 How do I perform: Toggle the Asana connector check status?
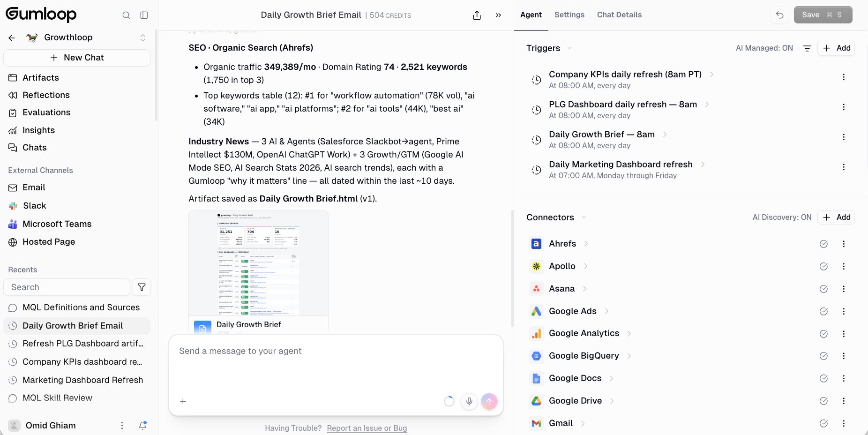tap(823, 289)
